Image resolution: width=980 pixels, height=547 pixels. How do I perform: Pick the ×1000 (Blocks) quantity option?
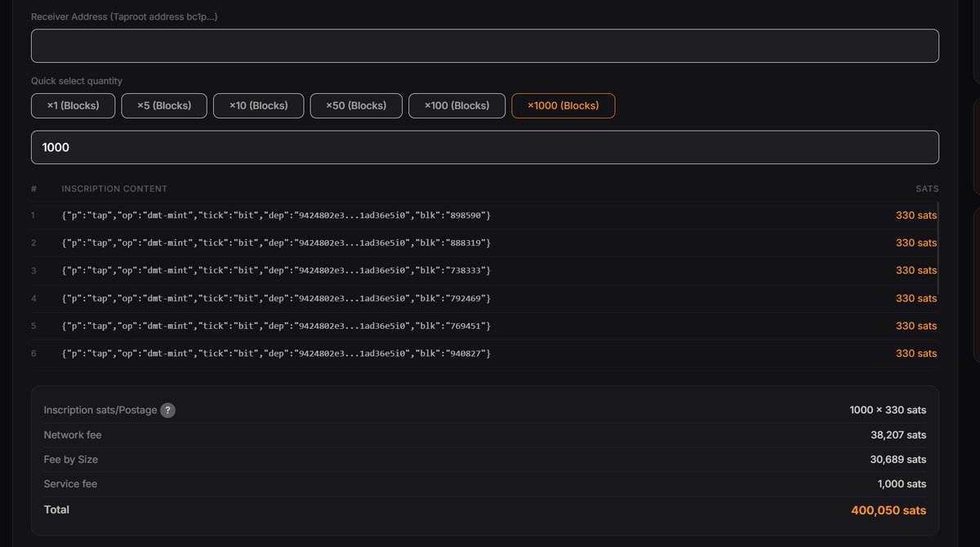coord(563,105)
